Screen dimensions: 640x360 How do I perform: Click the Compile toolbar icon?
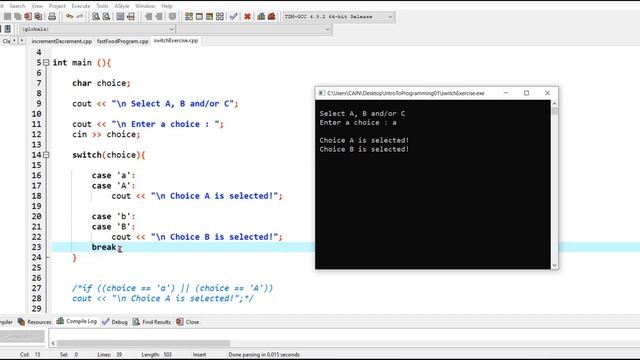[x=189, y=17]
